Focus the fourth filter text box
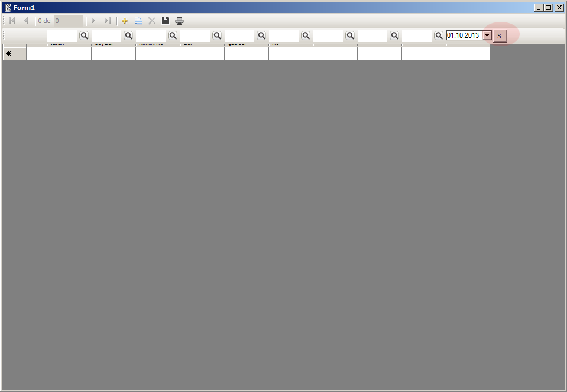This screenshot has height=392, width=567. click(195, 35)
